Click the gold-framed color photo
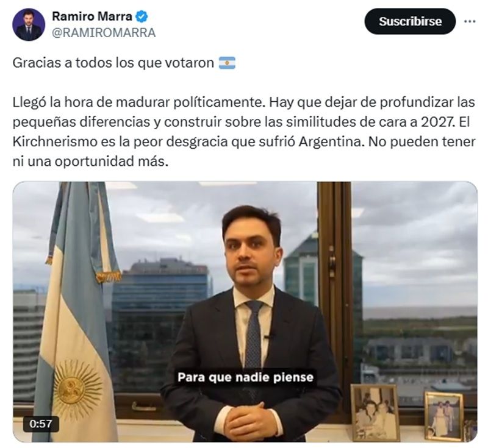 pos(444,416)
